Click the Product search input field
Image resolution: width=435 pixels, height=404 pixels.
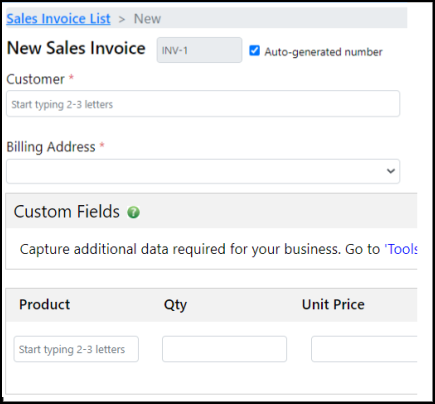(x=76, y=349)
